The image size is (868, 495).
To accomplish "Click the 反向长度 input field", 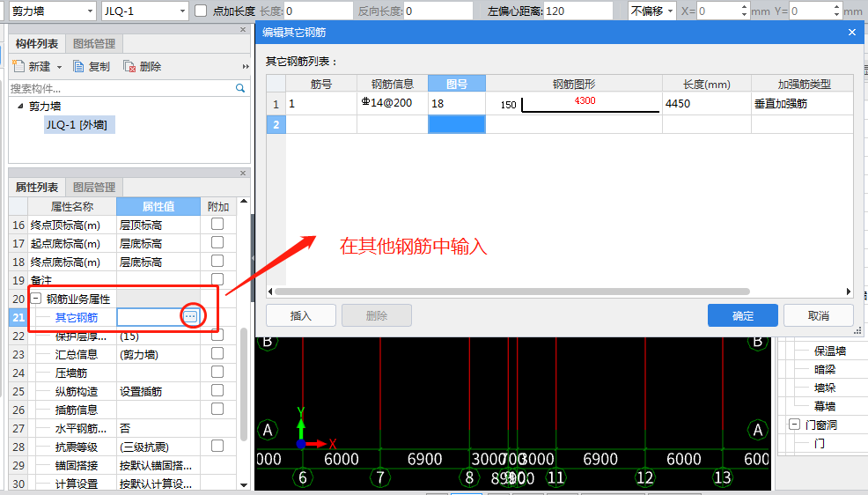I will coord(438,11).
